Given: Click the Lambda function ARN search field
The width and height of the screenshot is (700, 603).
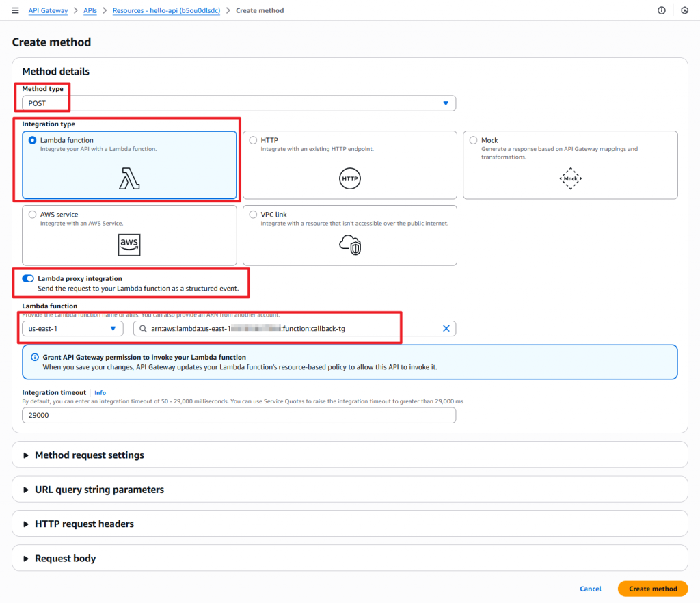Looking at the screenshot, I should pos(294,328).
